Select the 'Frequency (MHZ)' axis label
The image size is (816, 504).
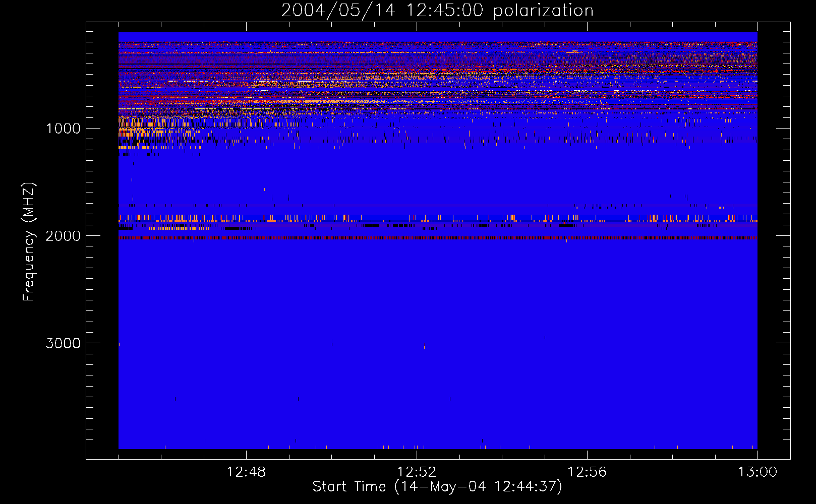pos(29,242)
